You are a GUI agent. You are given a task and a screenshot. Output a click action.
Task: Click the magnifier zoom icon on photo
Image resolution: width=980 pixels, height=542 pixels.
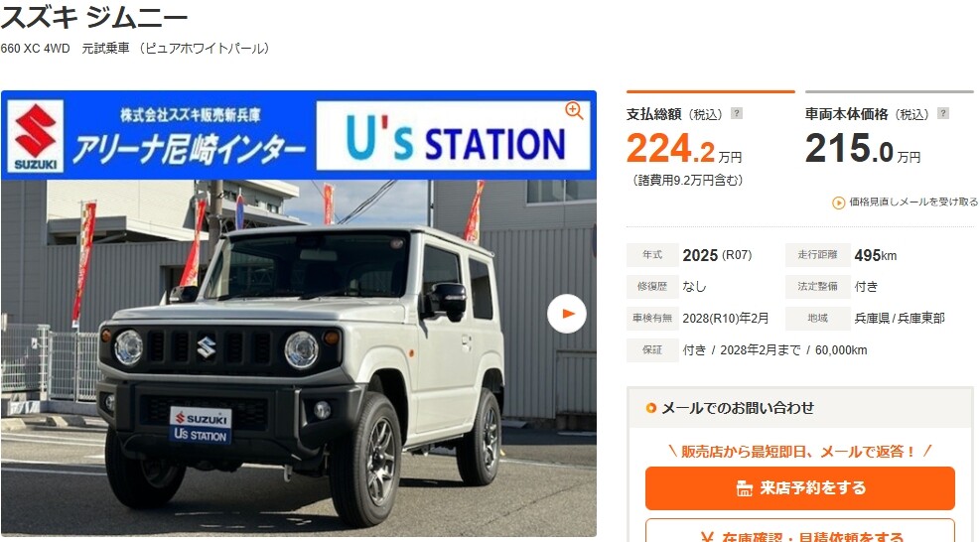[574, 111]
